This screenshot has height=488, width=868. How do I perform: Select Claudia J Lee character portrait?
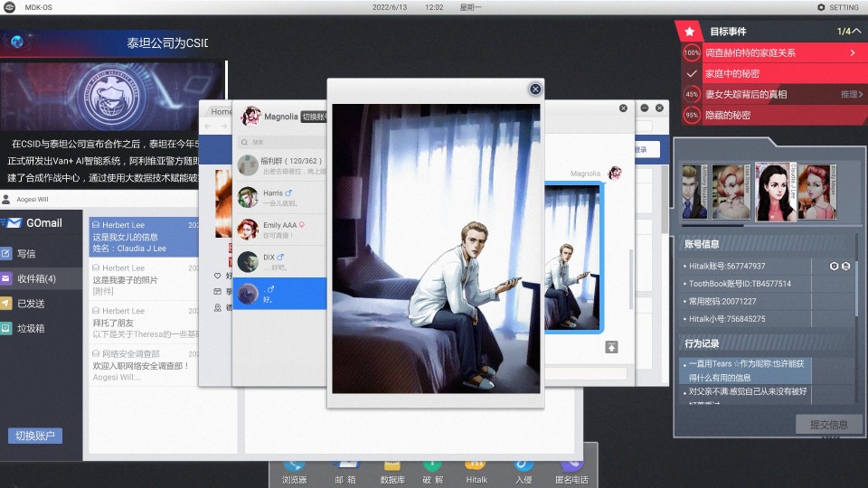click(775, 192)
